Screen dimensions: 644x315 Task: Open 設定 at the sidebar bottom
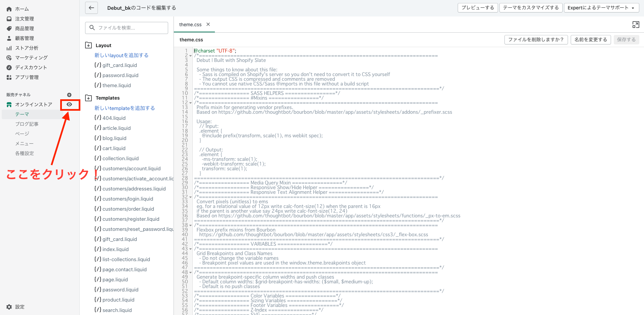point(20,307)
